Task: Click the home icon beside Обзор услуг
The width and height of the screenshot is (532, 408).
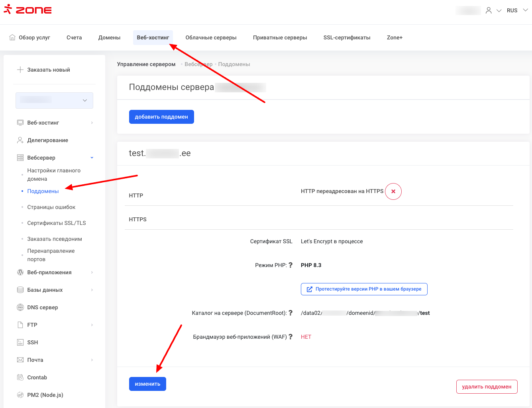Action: 12,37
